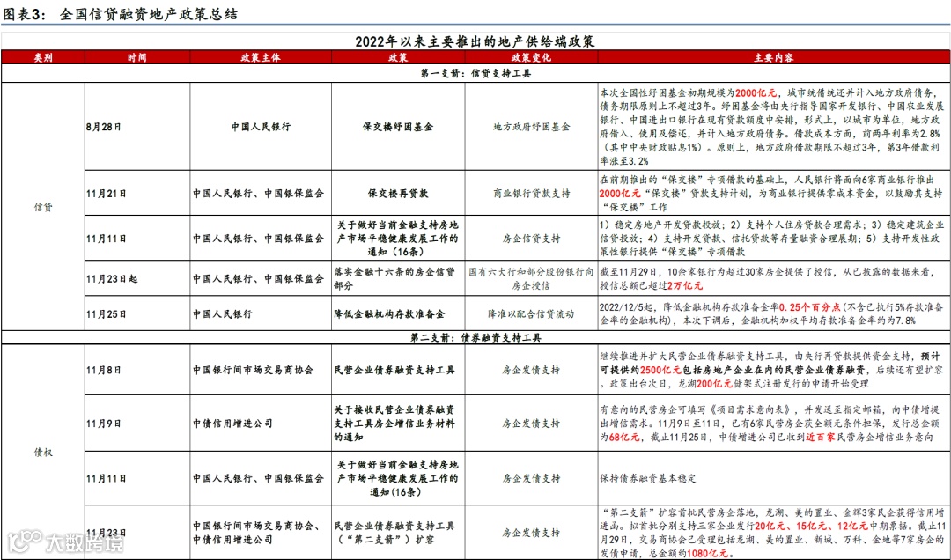Viewport: 951px width, 560px height.
Task: Select the table title 2022年以来主要推出的地产供给端政策
Action: point(475,41)
